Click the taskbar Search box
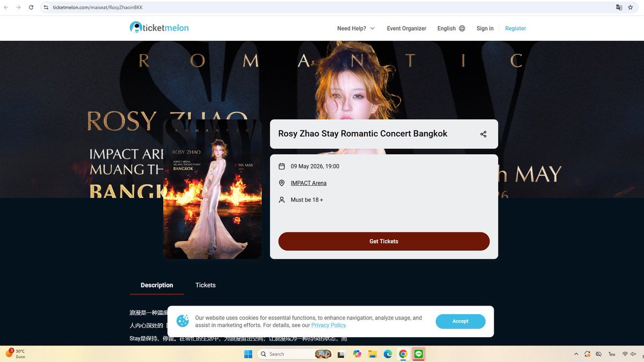This screenshot has width=644, height=362. coord(295,354)
